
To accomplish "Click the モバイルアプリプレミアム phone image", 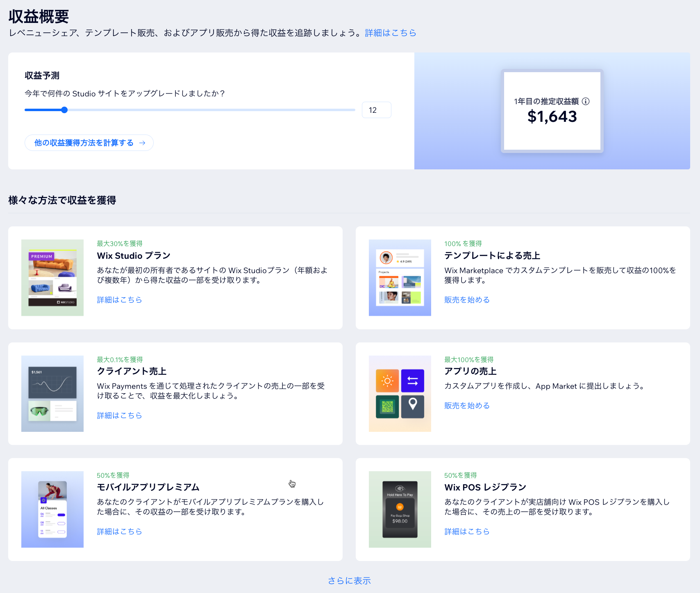I will click(x=52, y=509).
